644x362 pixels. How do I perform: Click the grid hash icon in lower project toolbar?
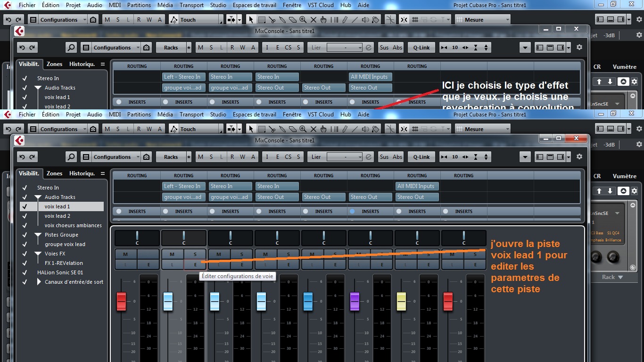415,129
